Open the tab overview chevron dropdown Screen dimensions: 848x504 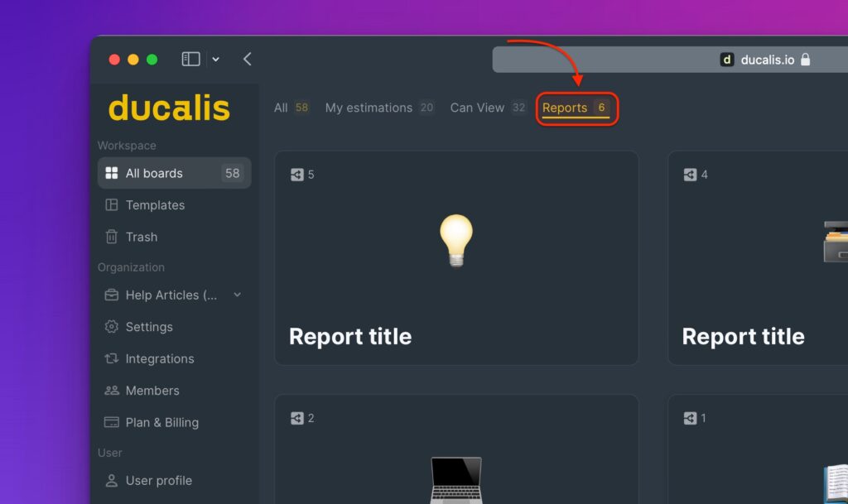coord(215,59)
